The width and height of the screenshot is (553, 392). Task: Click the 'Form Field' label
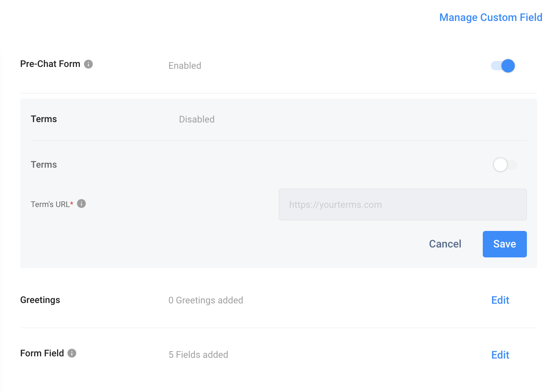[x=42, y=353]
